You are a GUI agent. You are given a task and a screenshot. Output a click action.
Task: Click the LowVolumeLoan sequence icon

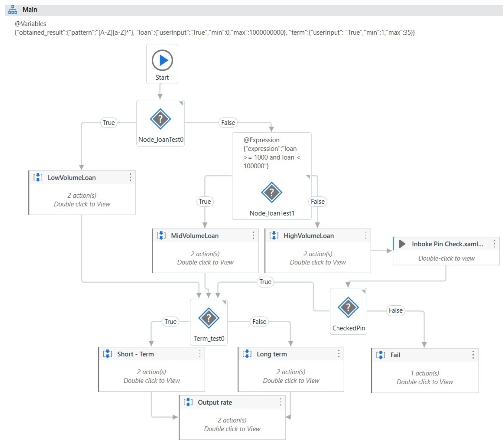tap(38, 177)
